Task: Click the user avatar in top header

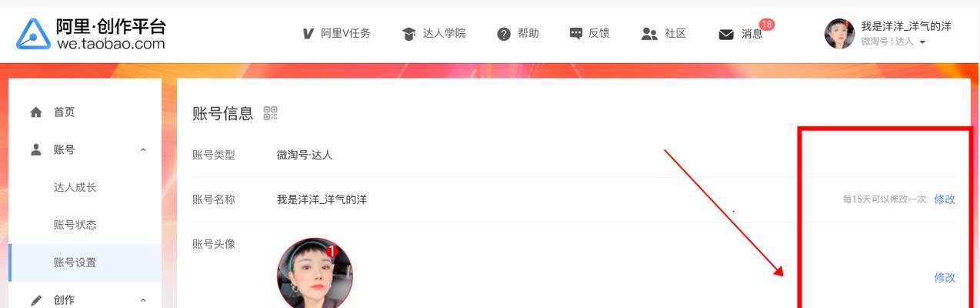Action: (x=839, y=34)
